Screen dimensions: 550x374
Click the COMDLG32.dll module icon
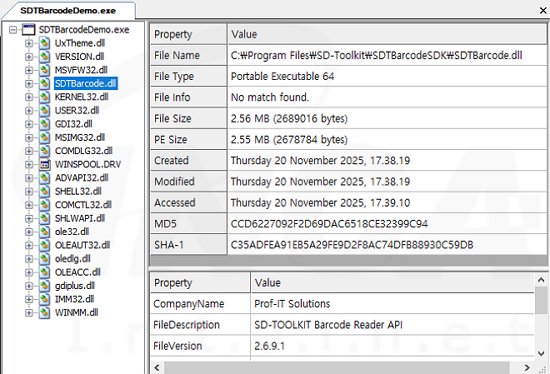click(x=44, y=151)
